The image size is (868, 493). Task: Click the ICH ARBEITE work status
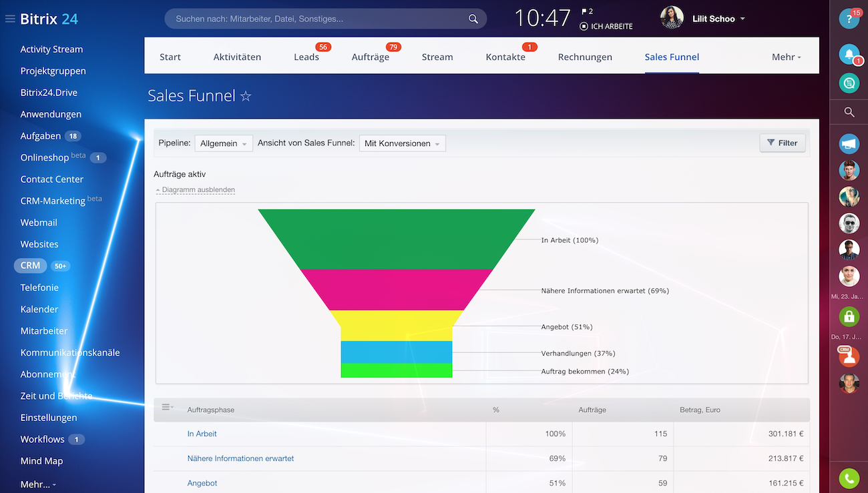[606, 27]
